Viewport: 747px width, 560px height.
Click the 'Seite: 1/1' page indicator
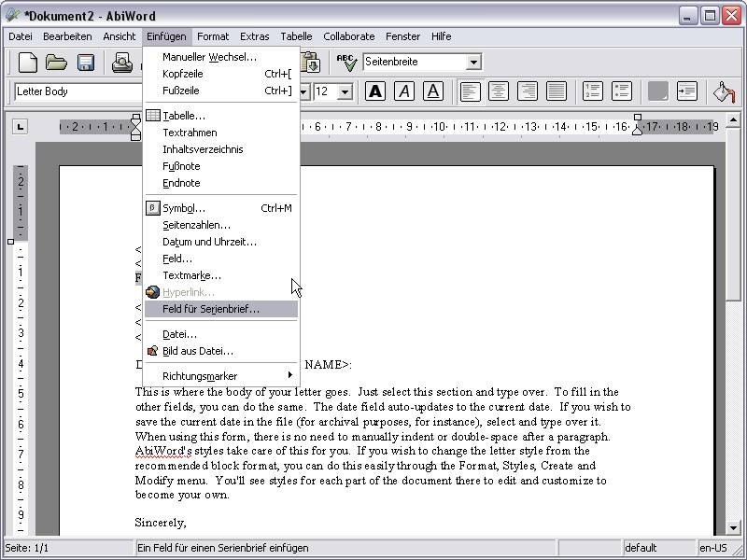pyautogui.click(x=67, y=548)
